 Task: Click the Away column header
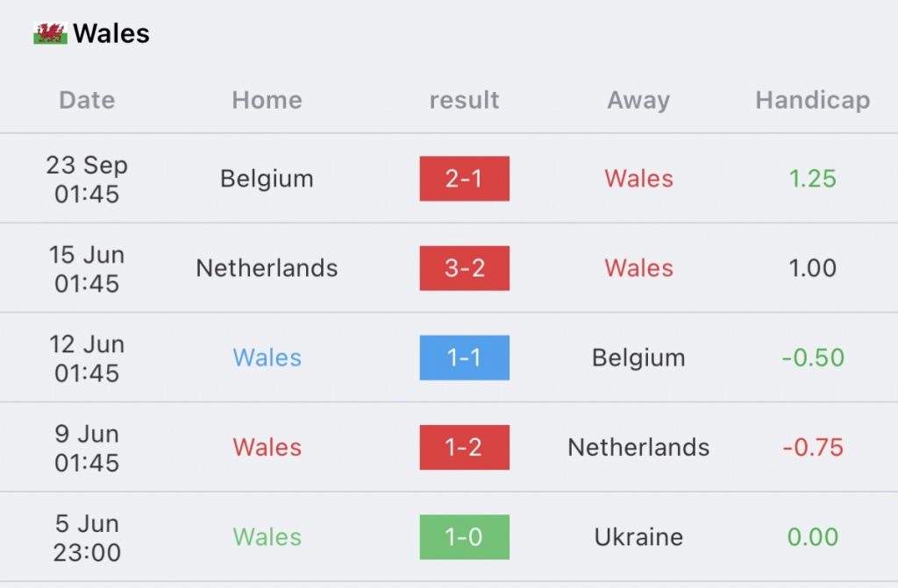point(638,100)
